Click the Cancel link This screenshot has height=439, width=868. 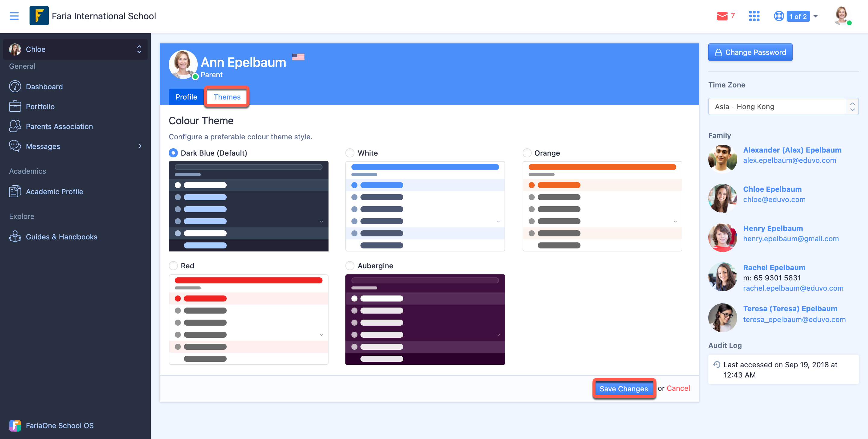[x=678, y=388]
